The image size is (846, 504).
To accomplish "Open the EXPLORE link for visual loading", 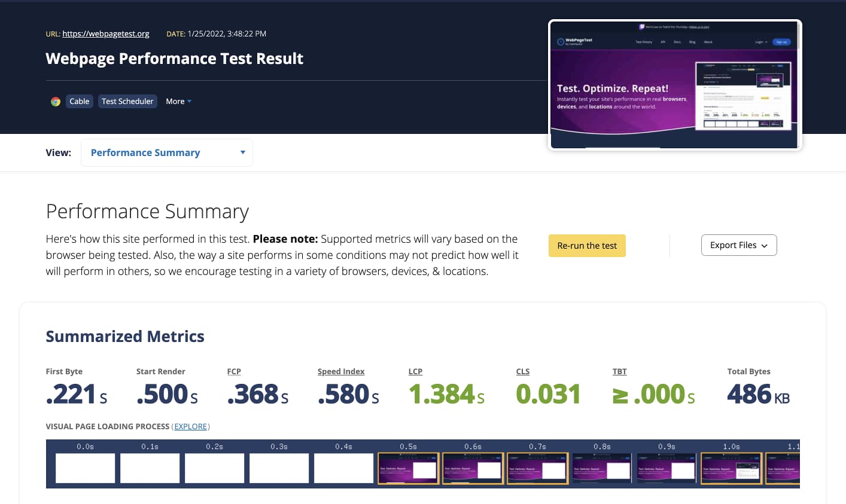I will tap(190, 426).
